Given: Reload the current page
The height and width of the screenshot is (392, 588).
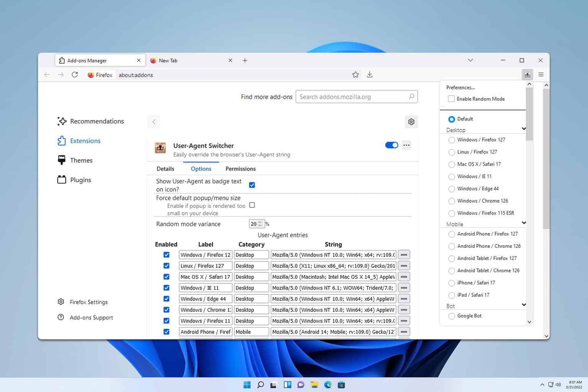Looking at the screenshot, I should point(75,75).
